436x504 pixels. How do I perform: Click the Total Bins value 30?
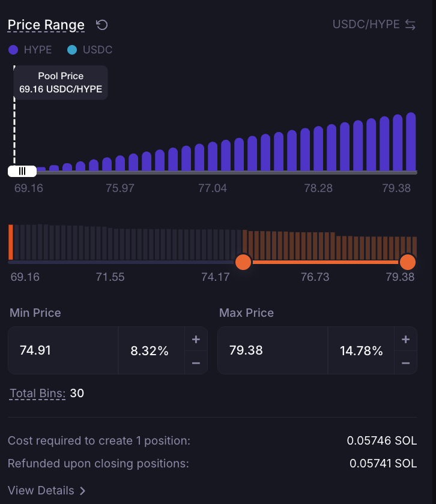77,393
